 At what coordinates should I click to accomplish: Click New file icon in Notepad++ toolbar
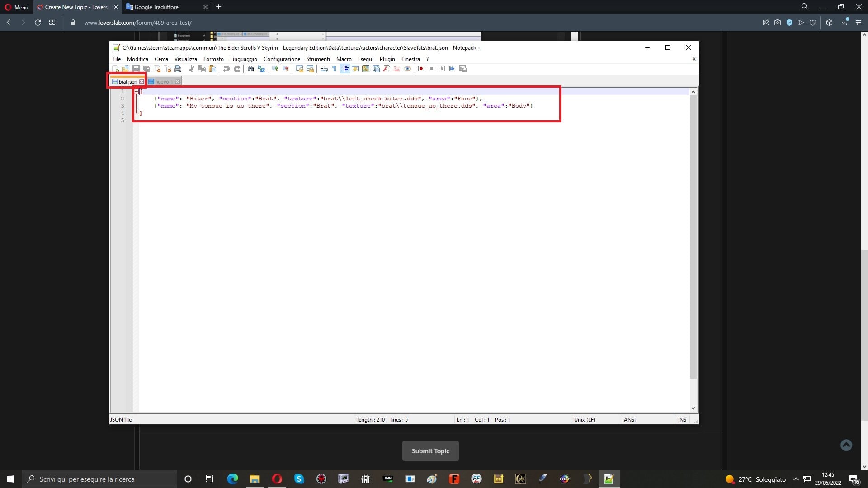tap(116, 69)
